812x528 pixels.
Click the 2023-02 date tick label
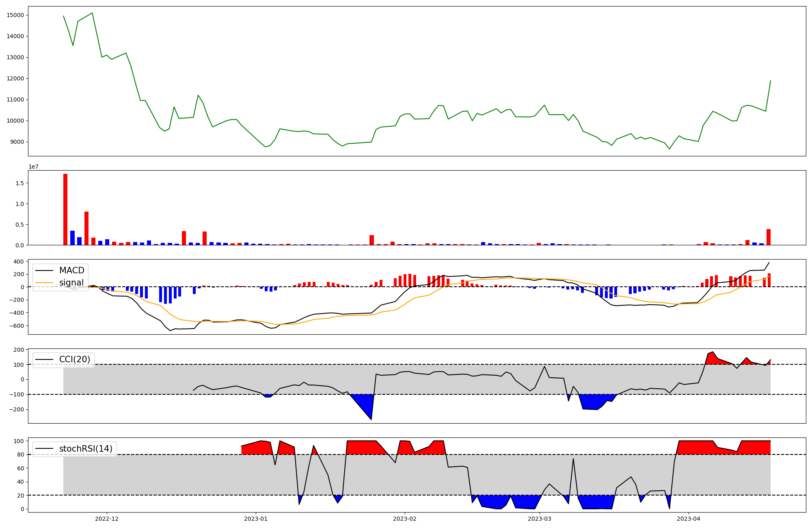405,519
